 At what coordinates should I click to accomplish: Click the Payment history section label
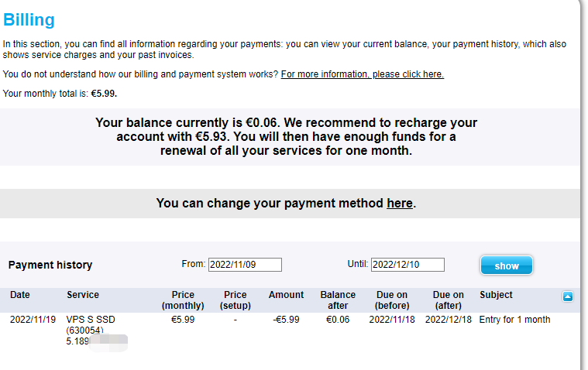(x=50, y=265)
